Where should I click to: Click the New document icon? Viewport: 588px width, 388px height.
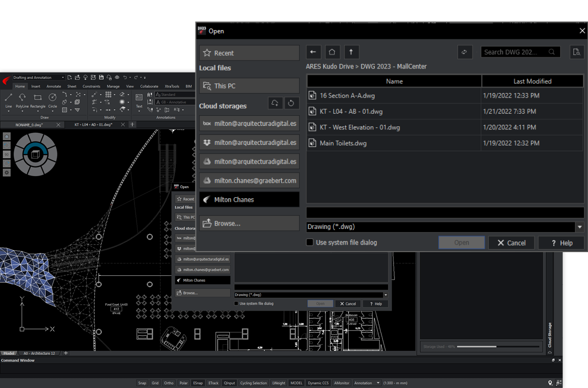pyautogui.click(x=70, y=77)
